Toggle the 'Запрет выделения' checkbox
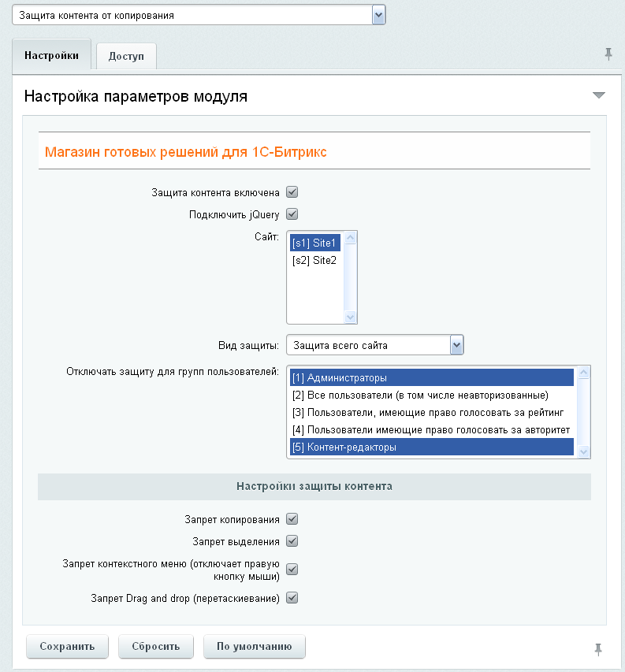Screen dimensions: 625x672 pyautogui.click(x=292, y=540)
